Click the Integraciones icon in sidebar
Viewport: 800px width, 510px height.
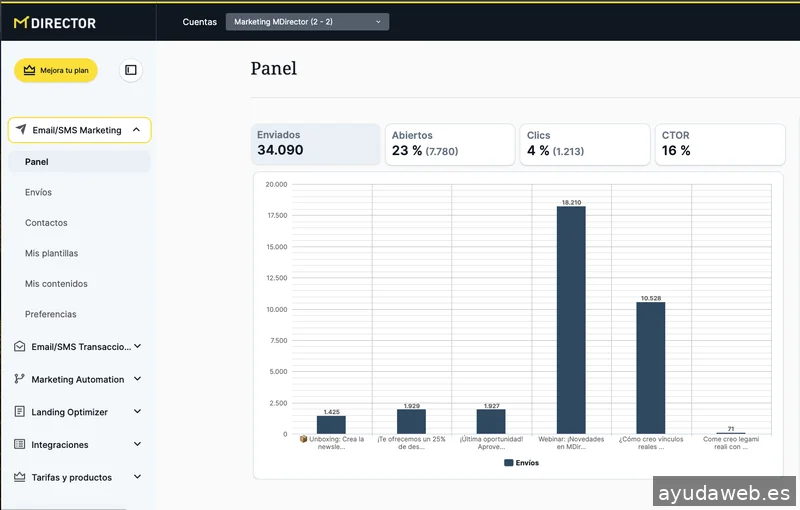(20, 444)
